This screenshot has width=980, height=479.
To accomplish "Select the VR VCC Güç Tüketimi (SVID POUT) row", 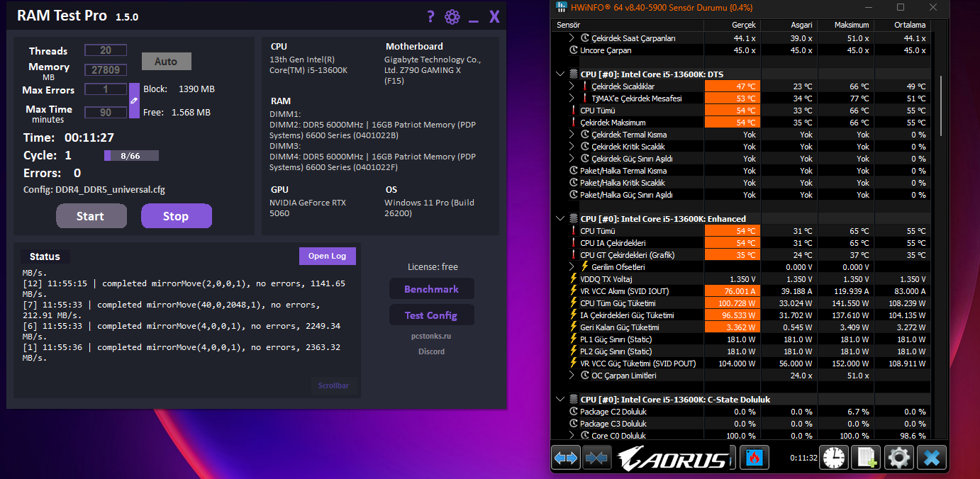I will point(741,364).
